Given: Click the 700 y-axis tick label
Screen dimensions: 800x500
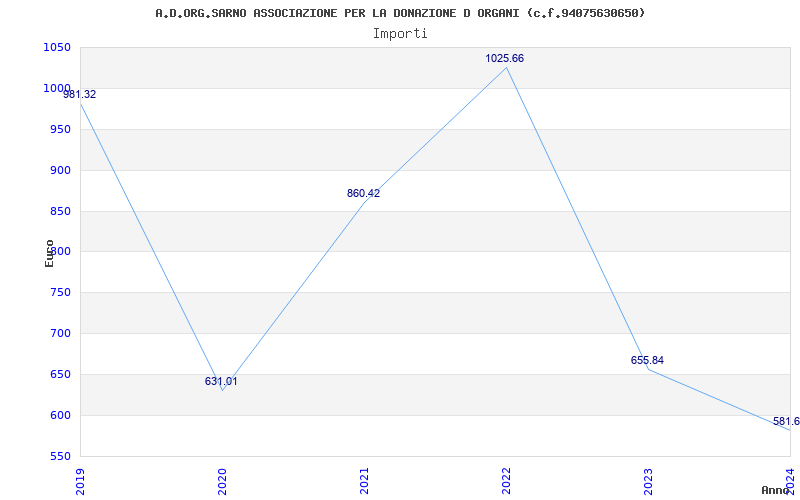Looking at the screenshot, I should coord(60,334).
